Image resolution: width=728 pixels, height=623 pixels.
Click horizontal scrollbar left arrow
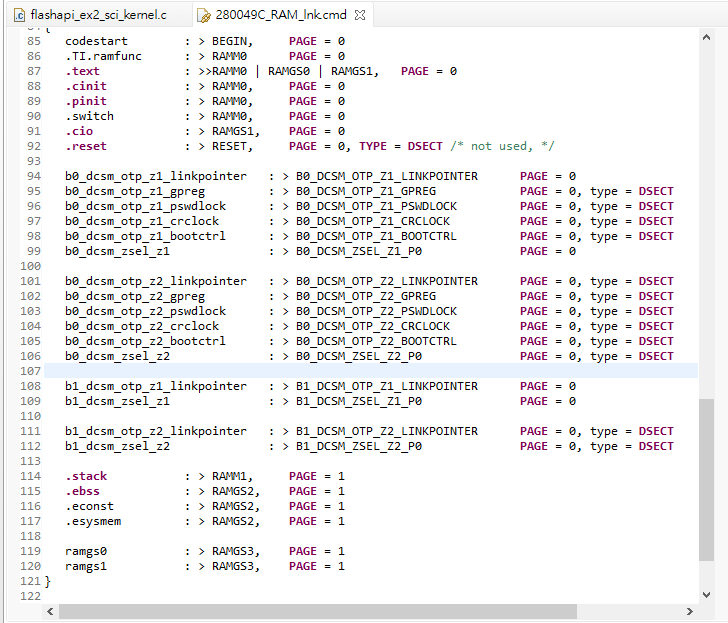tap(50, 611)
